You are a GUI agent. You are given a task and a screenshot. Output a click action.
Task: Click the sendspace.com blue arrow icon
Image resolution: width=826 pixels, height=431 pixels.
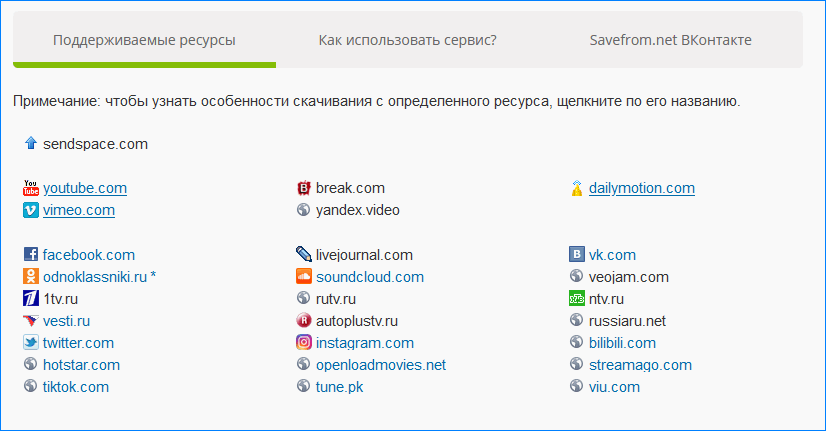click(x=31, y=143)
